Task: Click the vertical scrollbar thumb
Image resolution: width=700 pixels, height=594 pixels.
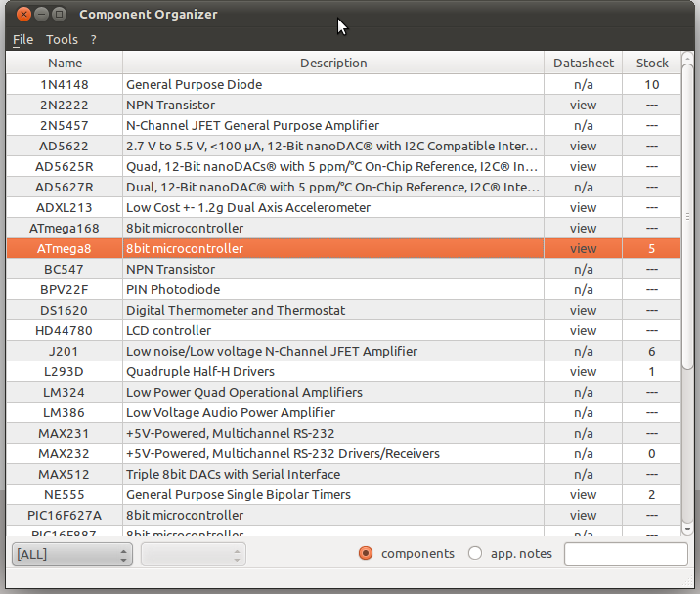Action: (x=688, y=217)
